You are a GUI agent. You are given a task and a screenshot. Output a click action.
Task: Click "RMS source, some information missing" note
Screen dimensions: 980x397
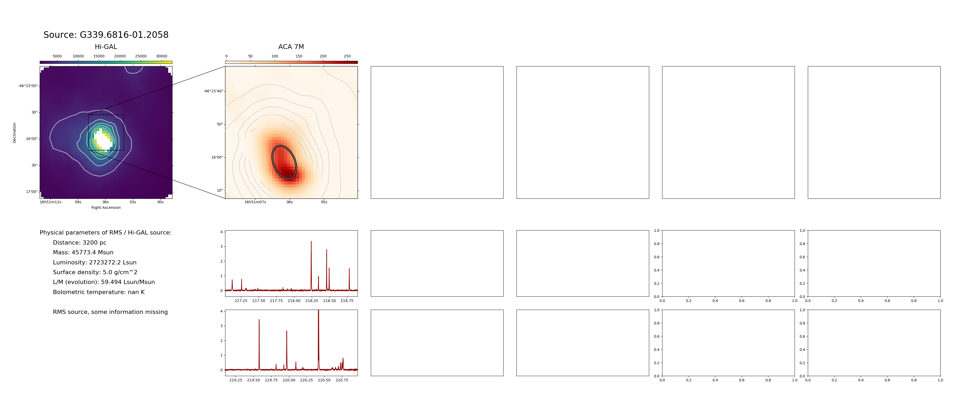pyautogui.click(x=110, y=312)
